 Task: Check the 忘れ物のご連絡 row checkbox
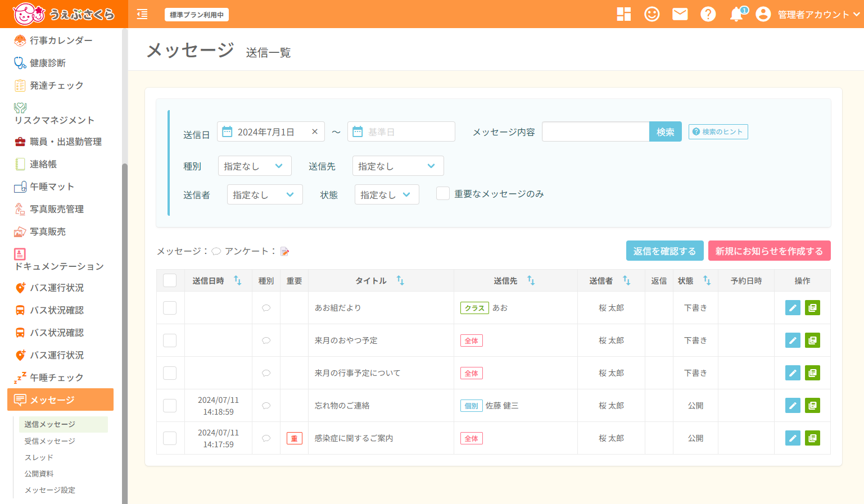pyautogui.click(x=170, y=406)
